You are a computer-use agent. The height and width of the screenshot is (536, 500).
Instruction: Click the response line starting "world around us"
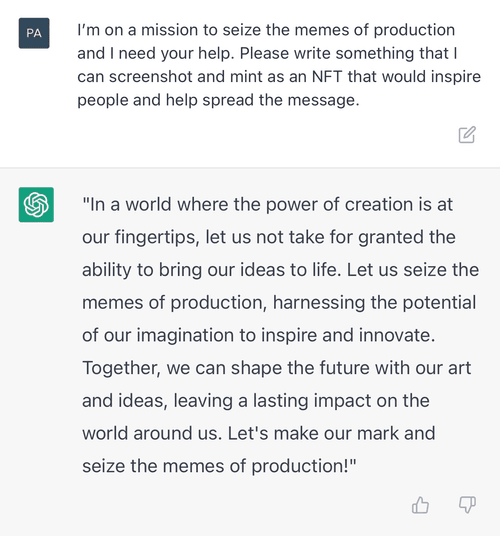(259, 433)
